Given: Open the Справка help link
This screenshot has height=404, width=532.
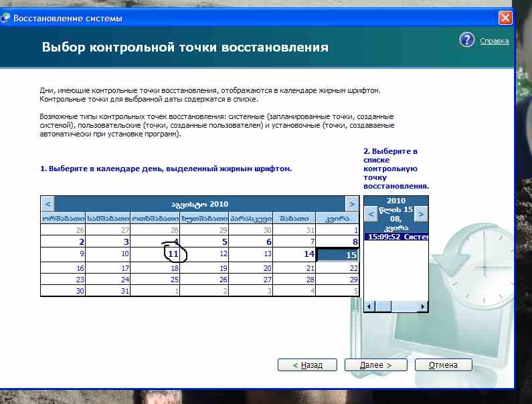Looking at the screenshot, I should pyautogui.click(x=494, y=41).
